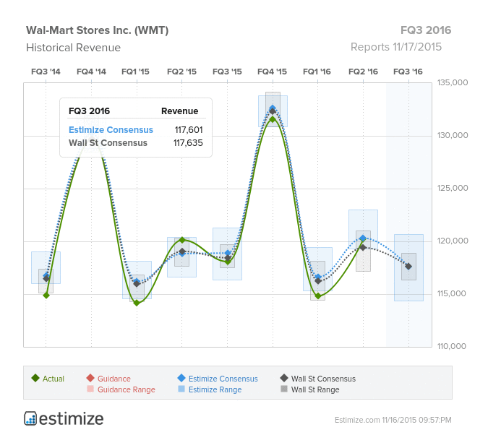Select the FQ4 '14 axis label
The width and height of the screenshot is (488, 448).
pos(91,72)
